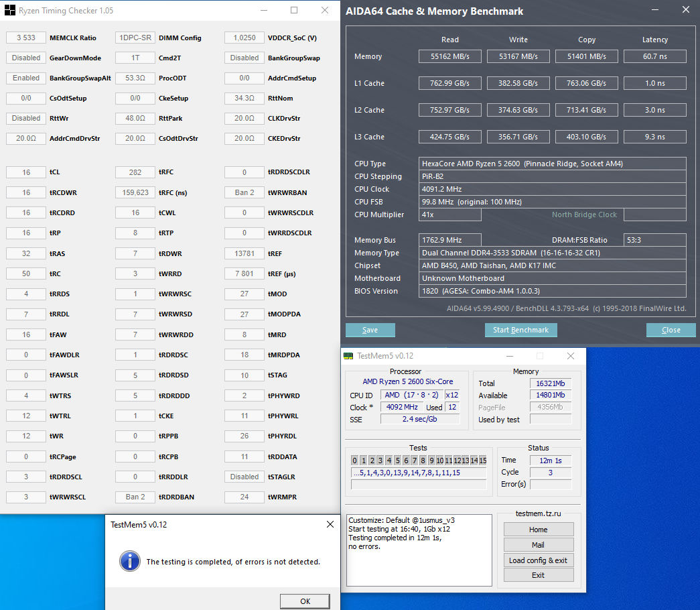This screenshot has height=610, width=700.
Task: Click the BIOS Version 1820 field
Action: pos(552,291)
